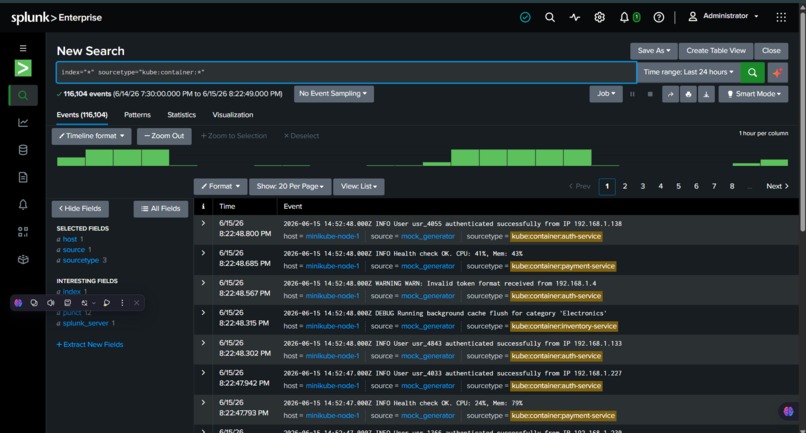
Task: Open the Time range Last 24 hours picker
Action: pyautogui.click(x=688, y=73)
